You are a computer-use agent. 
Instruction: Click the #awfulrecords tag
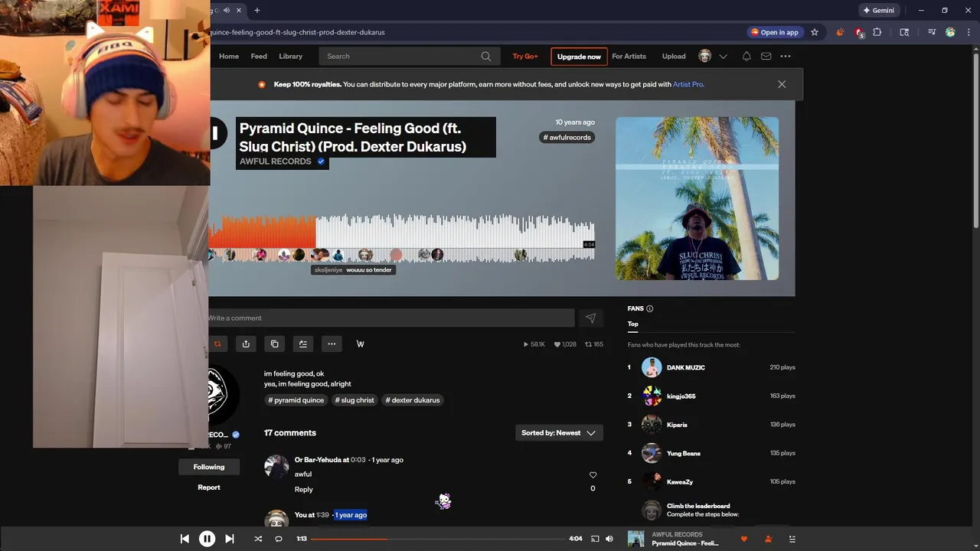(x=567, y=137)
